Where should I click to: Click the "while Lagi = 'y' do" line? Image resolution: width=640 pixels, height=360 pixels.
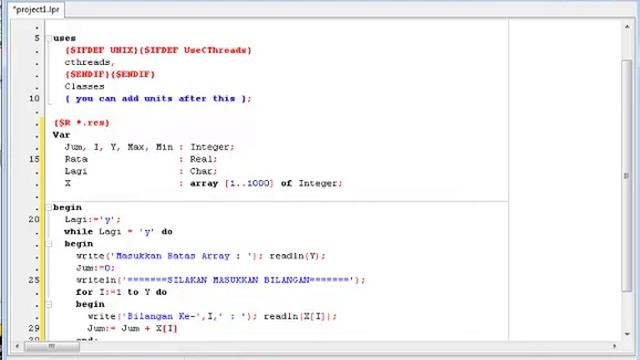click(x=118, y=232)
